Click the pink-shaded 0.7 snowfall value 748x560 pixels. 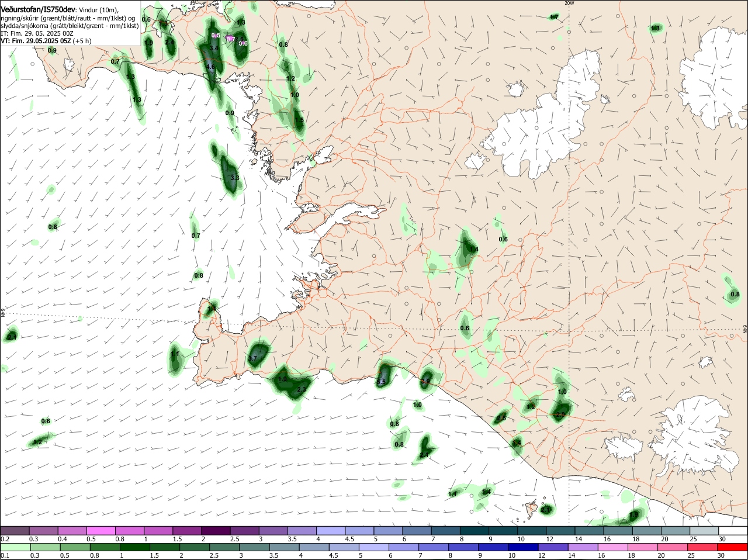[230, 39]
